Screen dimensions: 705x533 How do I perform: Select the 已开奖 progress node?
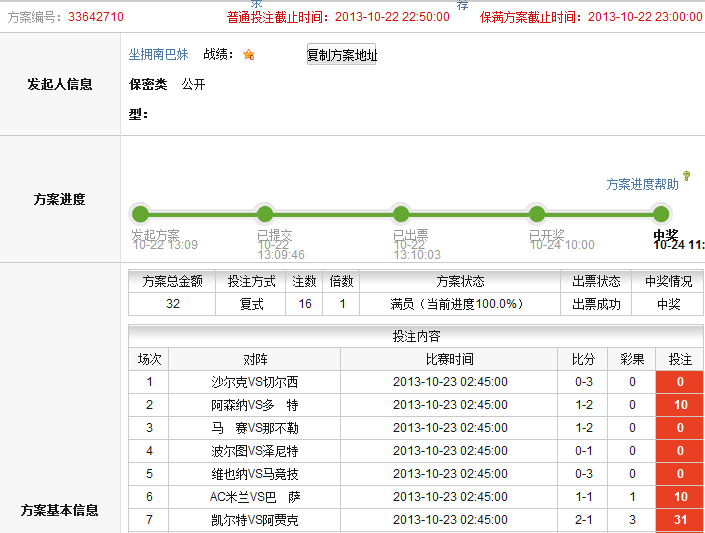pos(537,214)
